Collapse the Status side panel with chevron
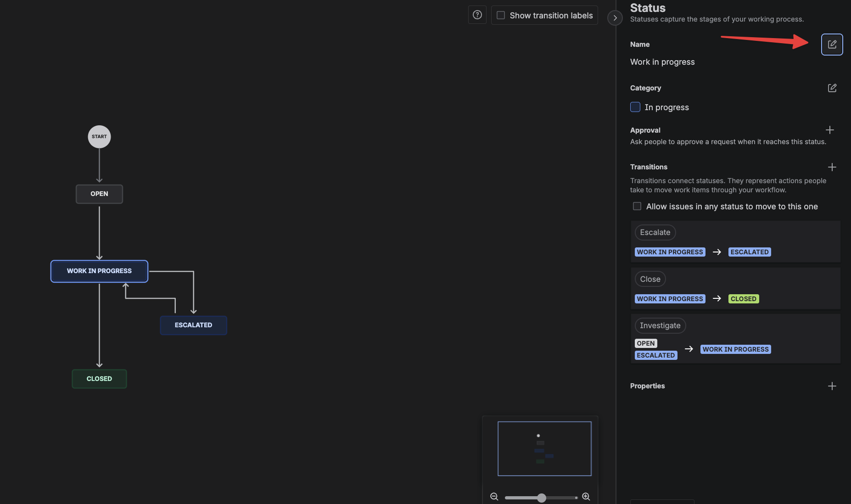Viewport: 851px width, 504px height. coord(615,18)
